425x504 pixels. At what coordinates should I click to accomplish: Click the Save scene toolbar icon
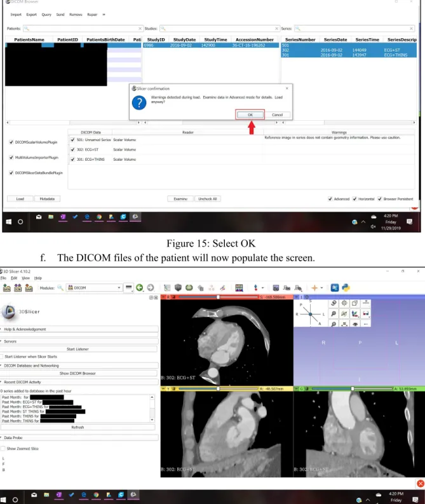pyautogui.click(x=29, y=288)
